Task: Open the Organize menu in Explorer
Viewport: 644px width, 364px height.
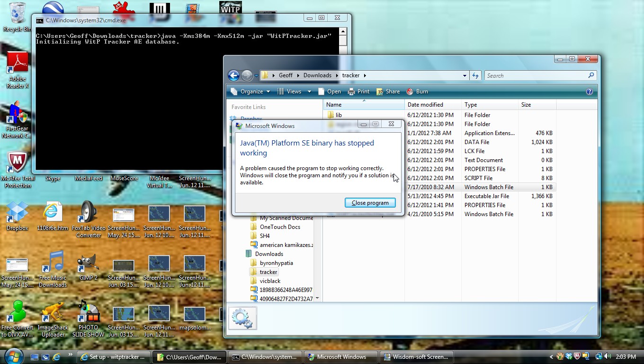Action: pyautogui.click(x=250, y=91)
